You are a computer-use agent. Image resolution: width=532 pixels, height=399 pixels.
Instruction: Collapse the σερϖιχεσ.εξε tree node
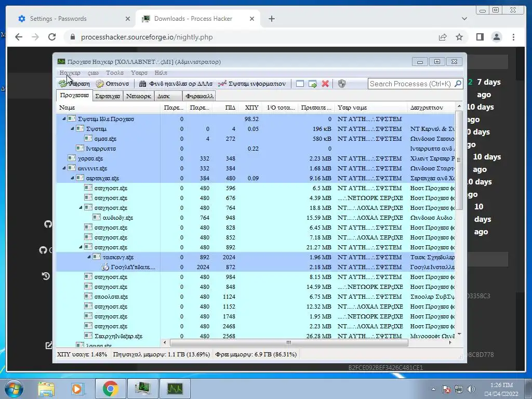pos(72,178)
